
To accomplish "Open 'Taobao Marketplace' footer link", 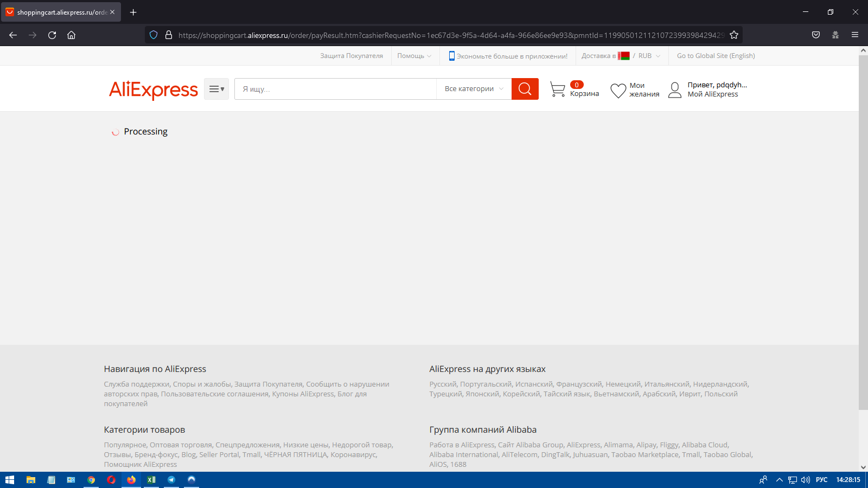I will 645,455.
